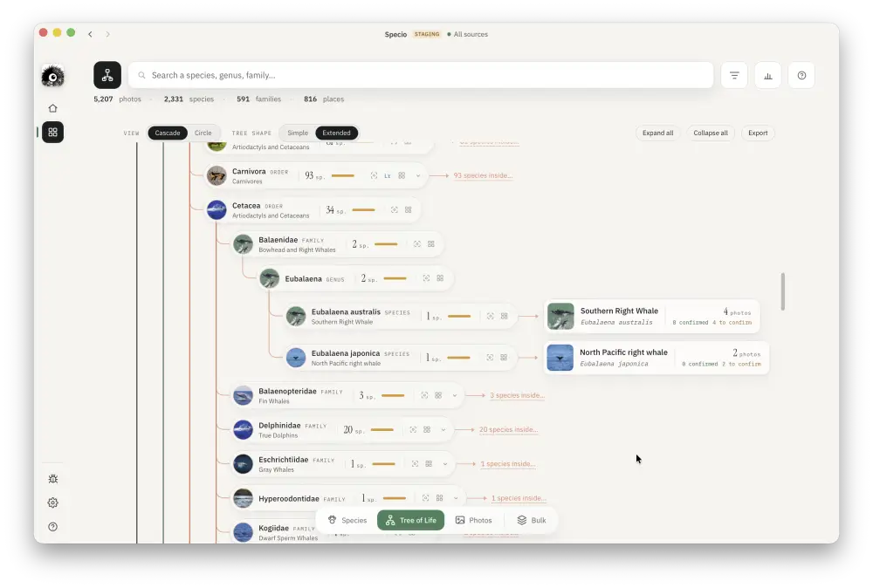Switch to the Photos tab
This screenshot has height=588, width=873.
(x=474, y=520)
